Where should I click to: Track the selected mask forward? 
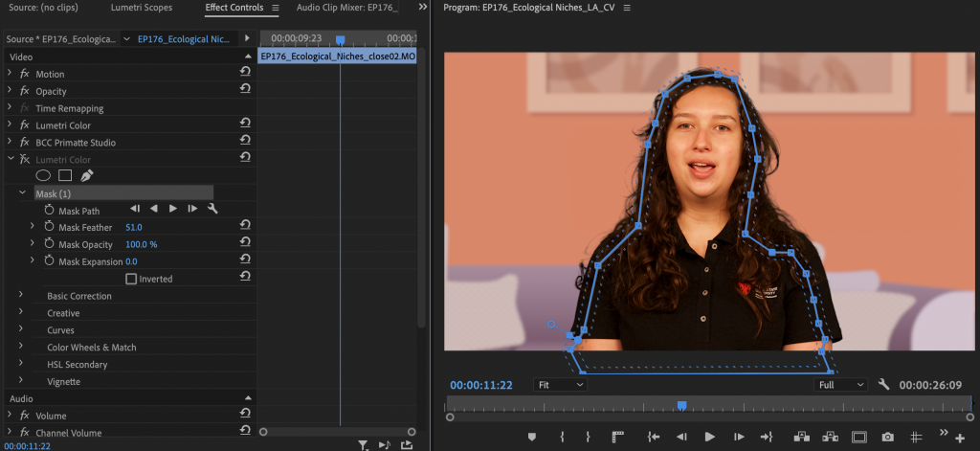point(173,210)
